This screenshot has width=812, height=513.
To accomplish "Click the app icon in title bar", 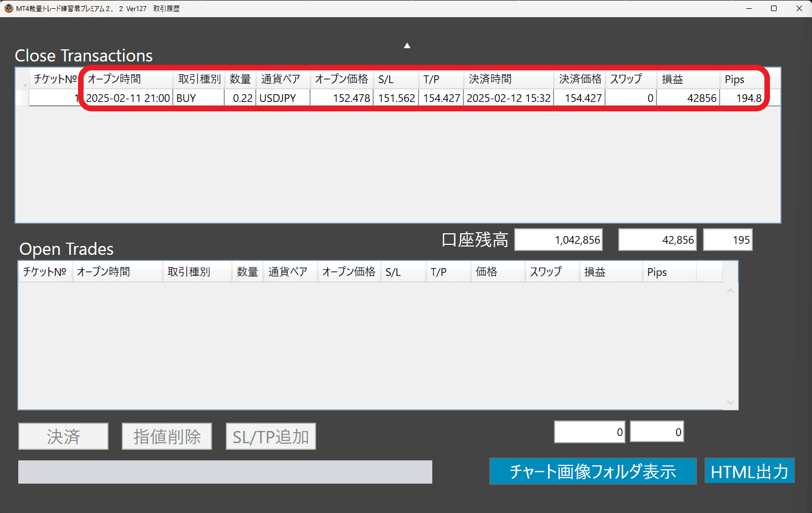I will pos(8,8).
